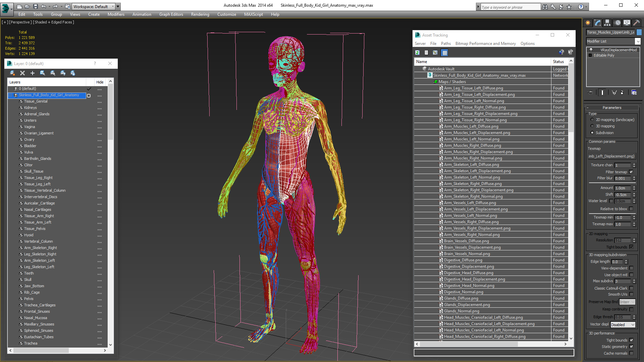Click the New Scene toolbar icon
Screen dimensions: 644x362
19,6
